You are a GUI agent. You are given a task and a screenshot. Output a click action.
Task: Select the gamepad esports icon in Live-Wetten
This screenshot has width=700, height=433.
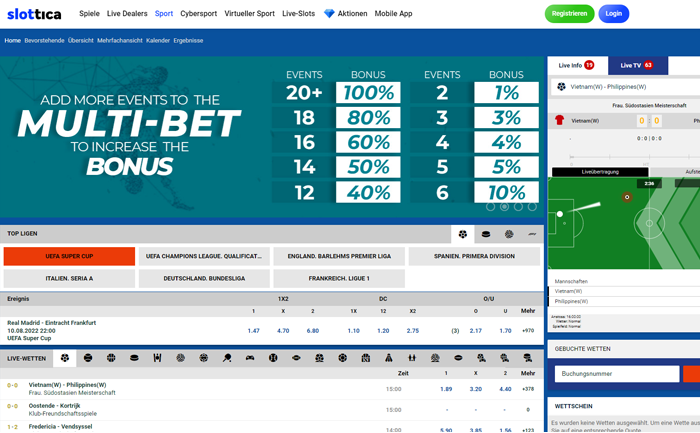point(250,358)
